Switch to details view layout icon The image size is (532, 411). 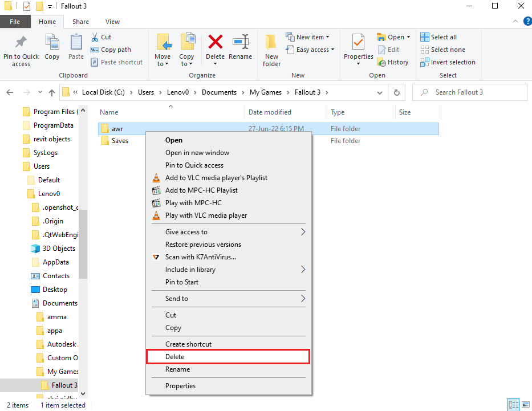513,405
